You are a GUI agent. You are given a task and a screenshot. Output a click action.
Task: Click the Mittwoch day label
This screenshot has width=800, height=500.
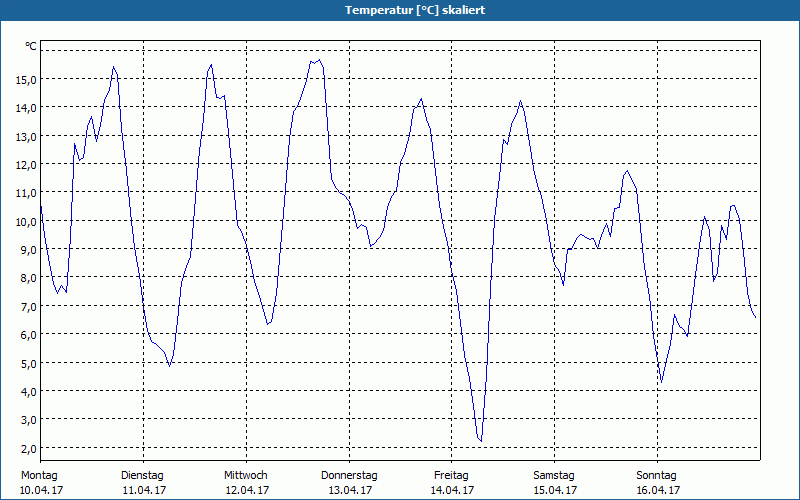tap(246, 476)
